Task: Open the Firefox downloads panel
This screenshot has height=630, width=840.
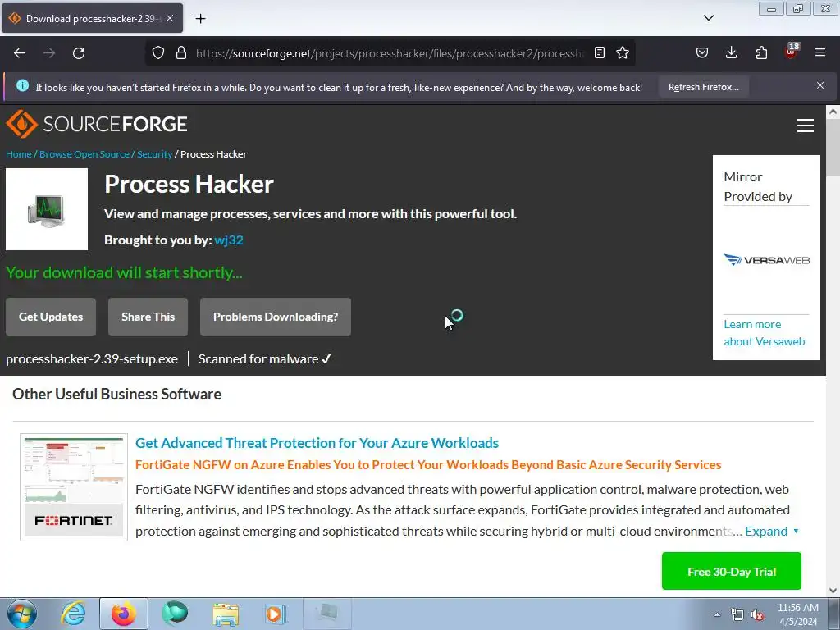Action: click(731, 52)
